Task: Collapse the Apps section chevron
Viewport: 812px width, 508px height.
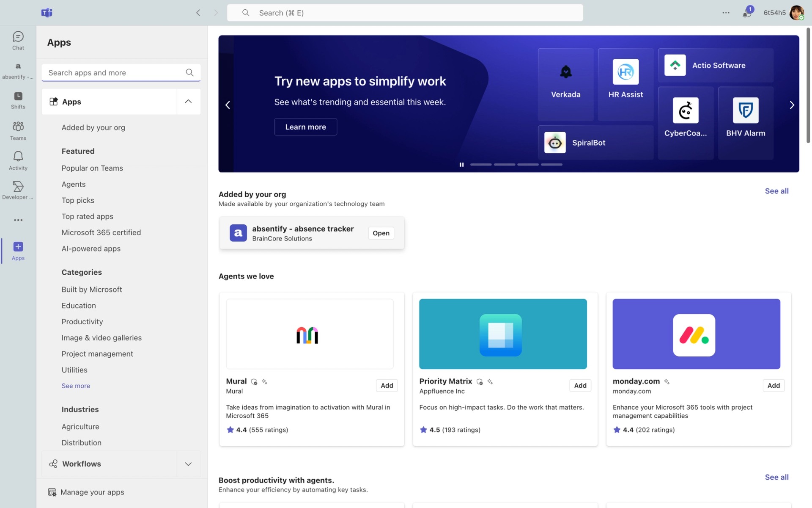Action: [x=188, y=102]
